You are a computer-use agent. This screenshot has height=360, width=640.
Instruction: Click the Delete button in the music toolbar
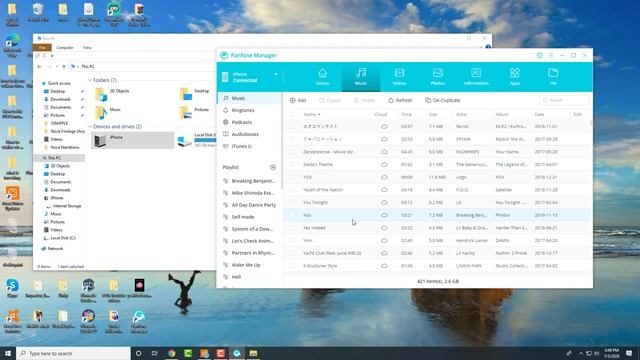click(x=364, y=100)
